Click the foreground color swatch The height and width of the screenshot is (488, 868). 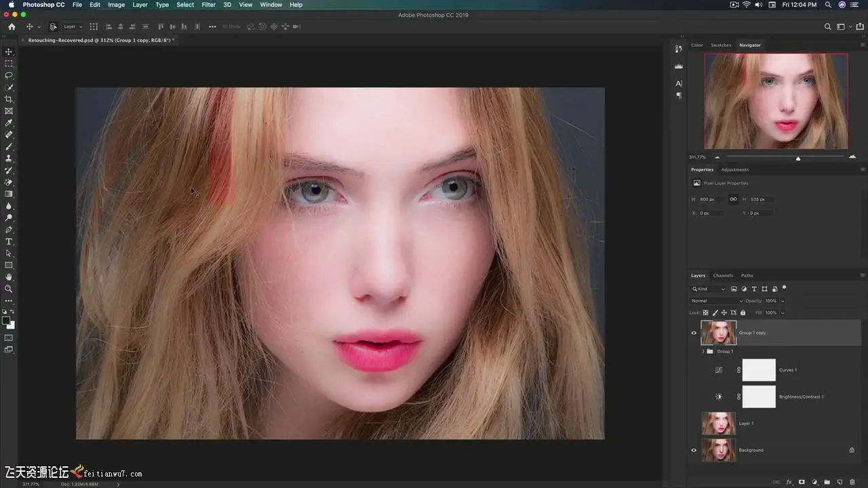(x=6, y=321)
